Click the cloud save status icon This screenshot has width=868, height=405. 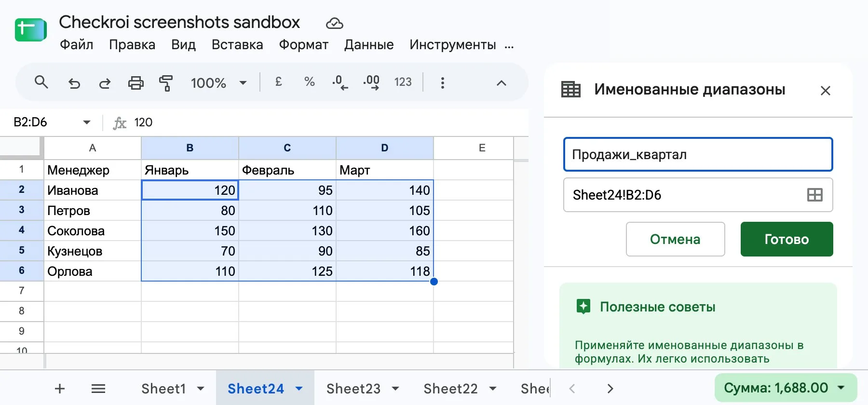pyautogui.click(x=334, y=23)
